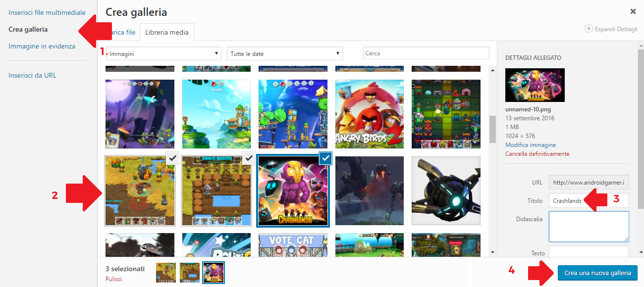Clear the selection with Pulisci
This screenshot has width=644, height=287.
(x=113, y=279)
